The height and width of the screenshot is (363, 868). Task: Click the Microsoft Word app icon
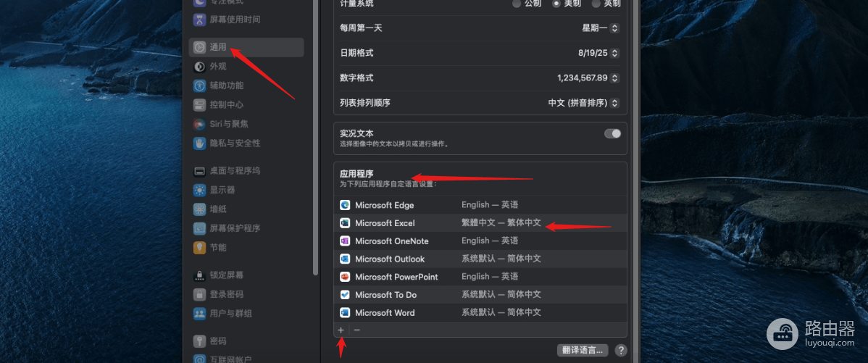[345, 313]
